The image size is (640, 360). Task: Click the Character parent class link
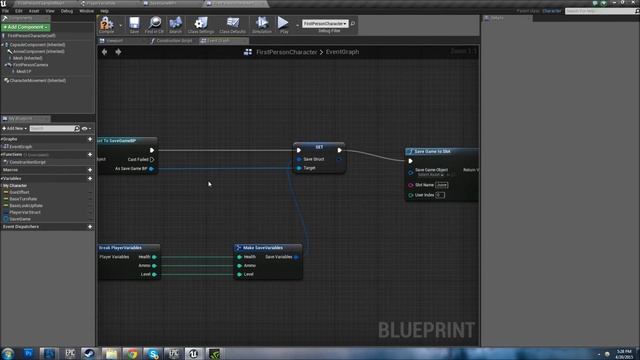click(x=552, y=11)
